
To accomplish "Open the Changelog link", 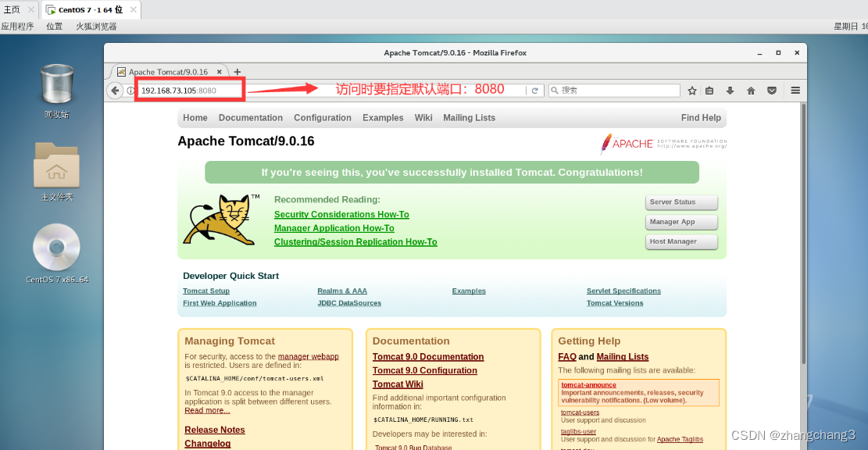I will (207, 444).
